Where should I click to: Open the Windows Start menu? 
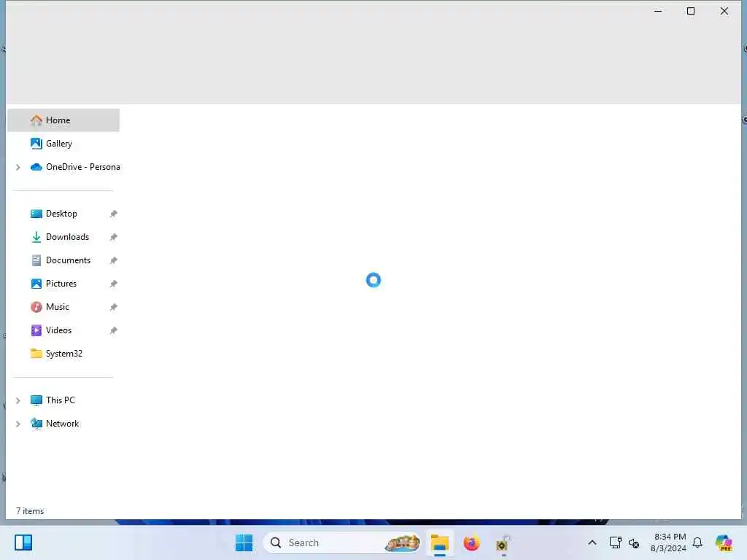[x=244, y=542]
